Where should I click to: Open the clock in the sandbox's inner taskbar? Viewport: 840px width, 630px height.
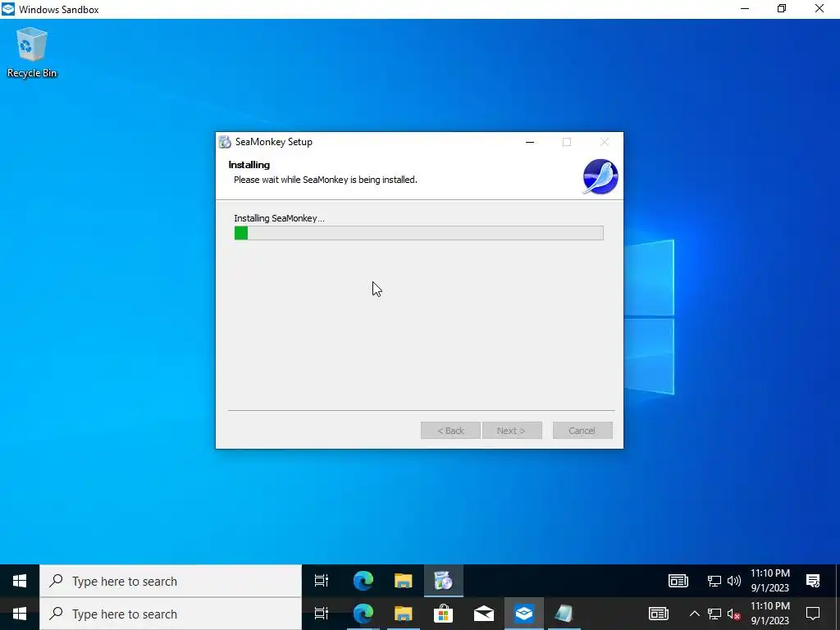770,581
